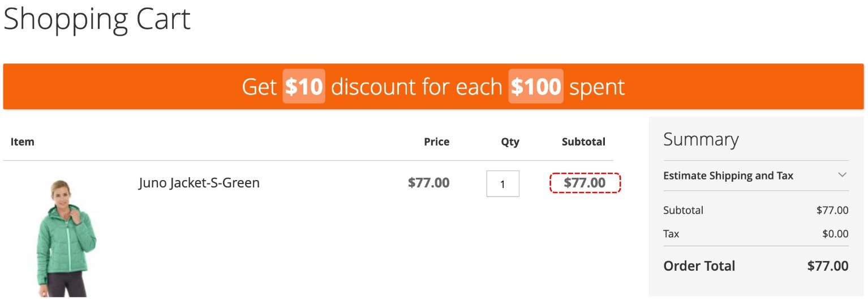Image resolution: width=868 pixels, height=299 pixels.
Task: Click the highlighted $10 badge in banner
Action: click(x=304, y=87)
